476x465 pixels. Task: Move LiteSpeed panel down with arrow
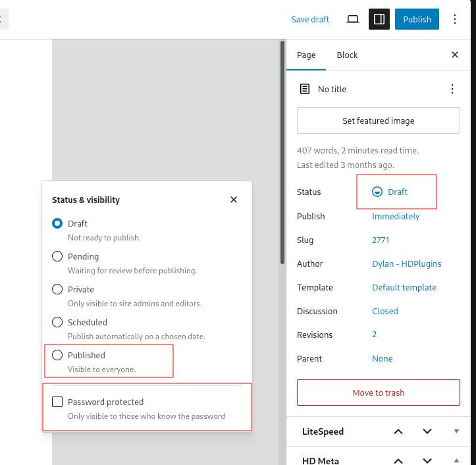tap(427, 431)
